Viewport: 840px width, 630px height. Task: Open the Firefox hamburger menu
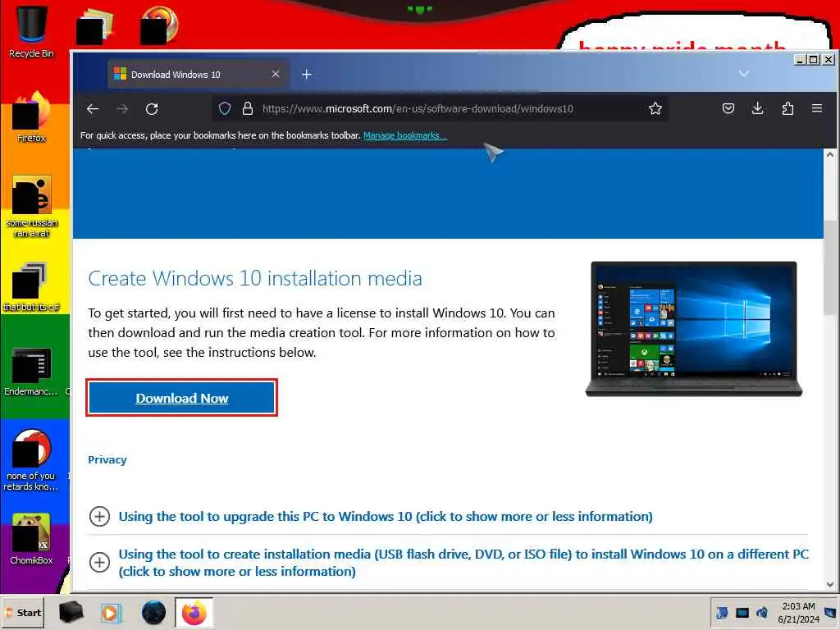pos(817,109)
